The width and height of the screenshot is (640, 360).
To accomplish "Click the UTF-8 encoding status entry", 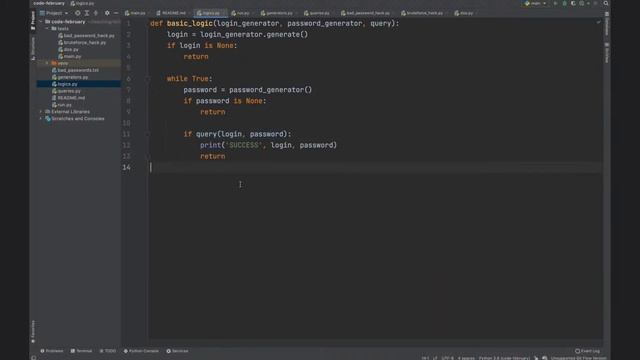I will 447,358.
